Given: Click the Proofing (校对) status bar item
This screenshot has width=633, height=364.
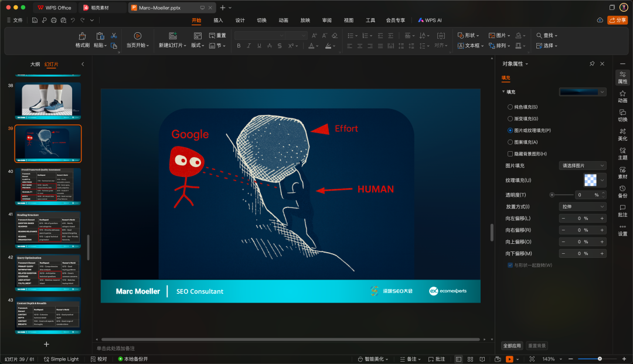Looking at the screenshot, I should coord(99,359).
